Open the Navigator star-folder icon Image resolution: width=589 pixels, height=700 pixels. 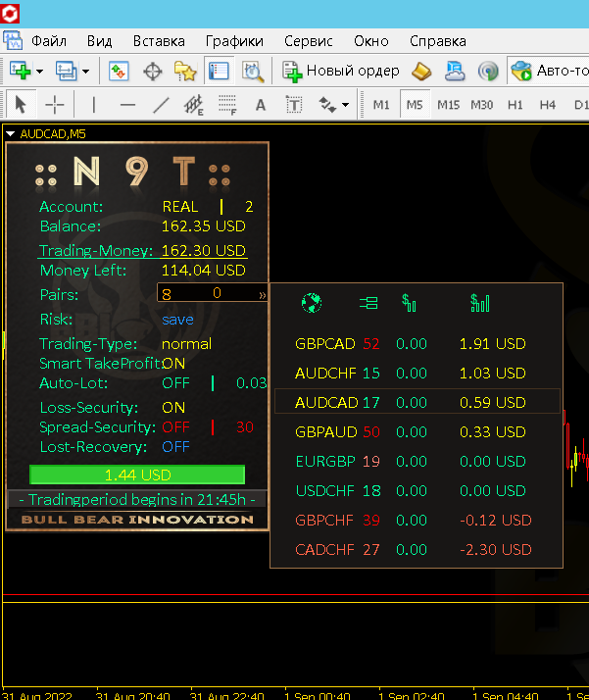[x=185, y=71]
